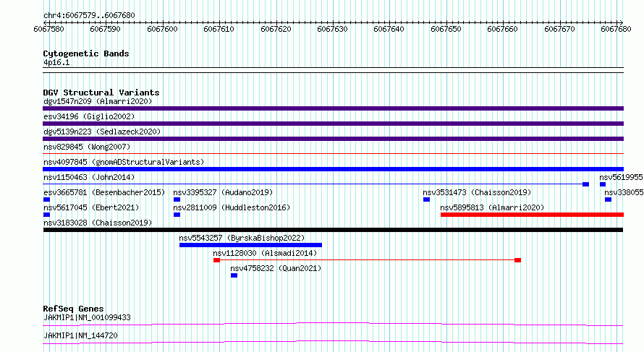Open the JAKMIP1|NM_144720 transcript label
The height and width of the screenshot is (352, 644).
tap(80, 335)
